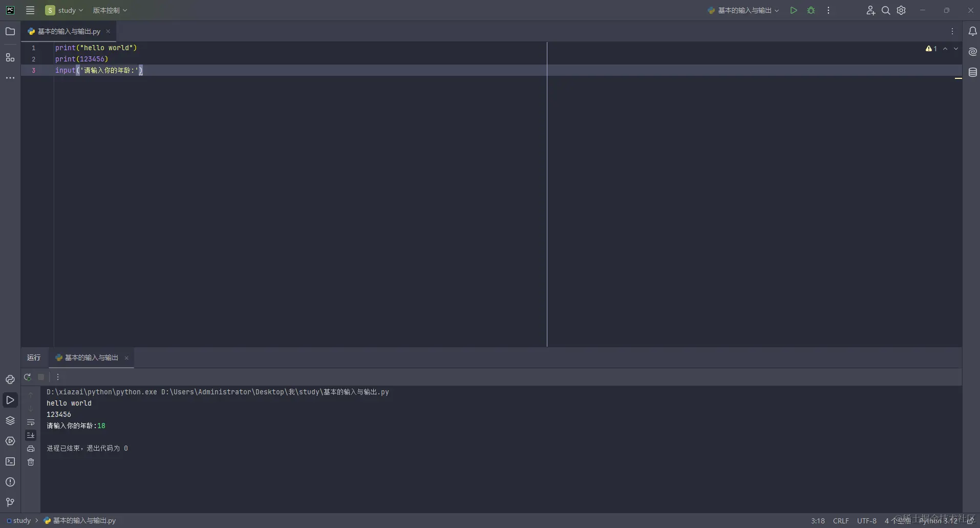This screenshot has width=980, height=528.
Task: Open AI Assistant spiral icon
Action: point(972,52)
